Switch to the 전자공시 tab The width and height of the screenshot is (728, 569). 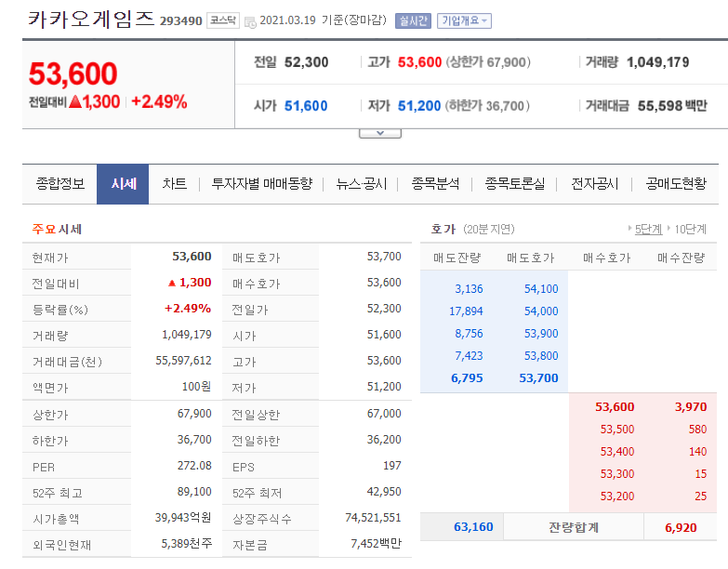pos(595,184)
